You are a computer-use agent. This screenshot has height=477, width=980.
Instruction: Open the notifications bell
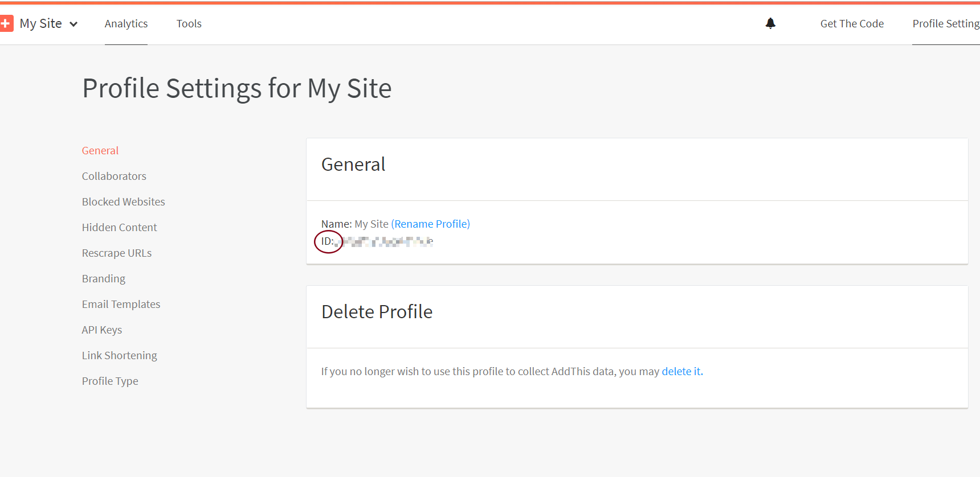[x=770, y=23]
